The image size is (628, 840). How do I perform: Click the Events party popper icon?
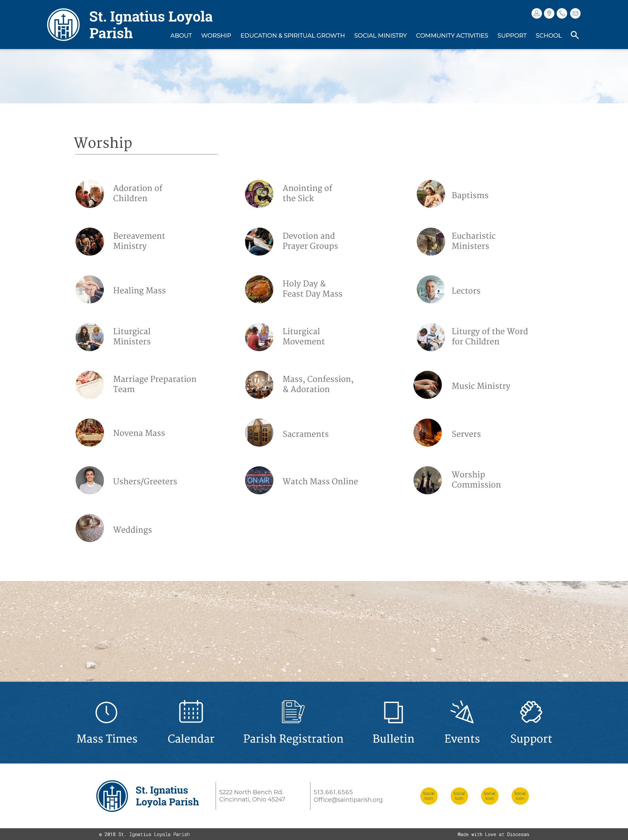pyautogui.click(x=462, y=711)
